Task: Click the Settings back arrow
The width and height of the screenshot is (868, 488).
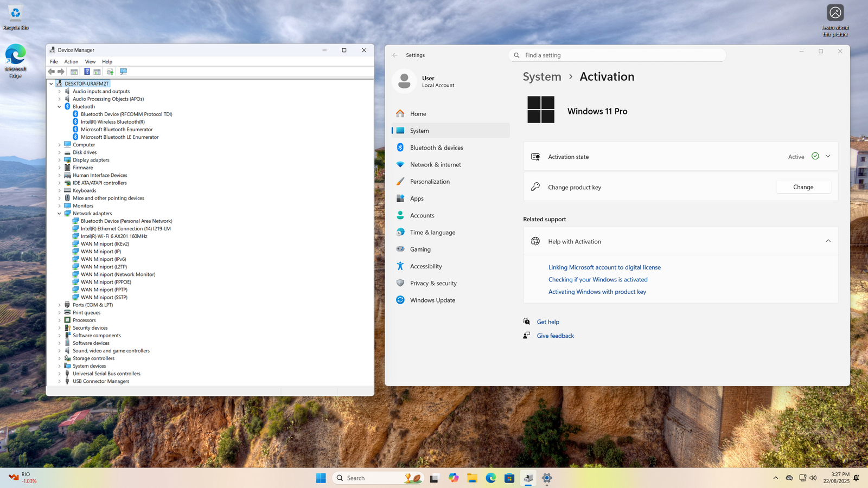Action: (395, 55)
